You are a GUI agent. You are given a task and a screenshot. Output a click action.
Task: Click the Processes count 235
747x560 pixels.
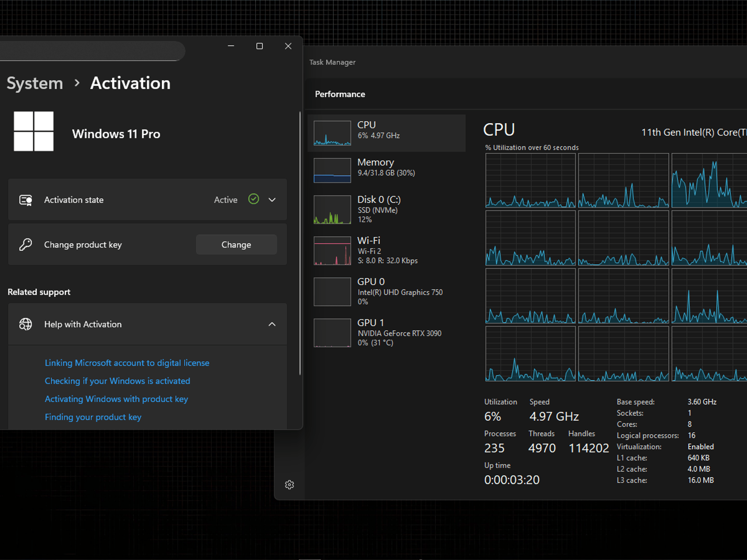pyautogui.click(x=494, y=448)
